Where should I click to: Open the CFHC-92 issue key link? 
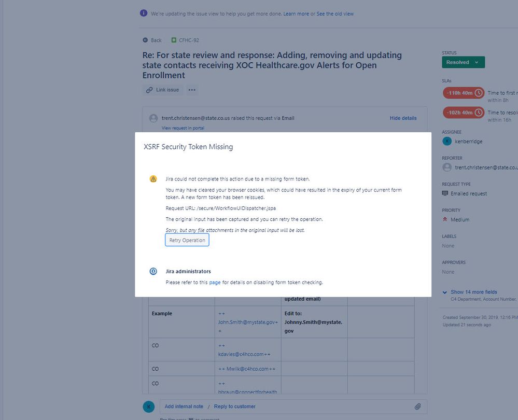[189, 40]
